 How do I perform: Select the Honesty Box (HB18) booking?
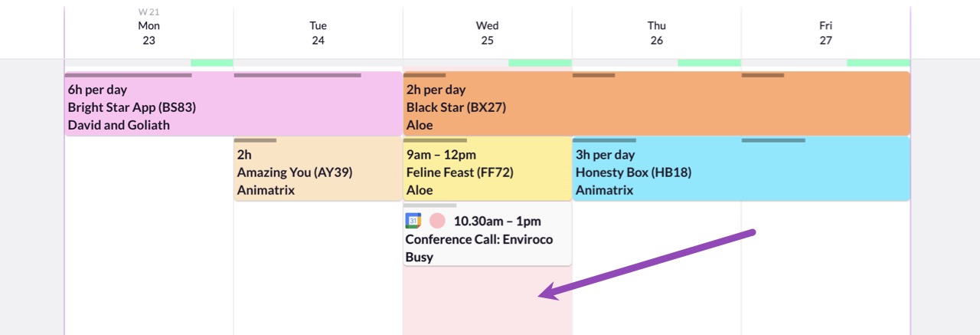click(741, 169)
